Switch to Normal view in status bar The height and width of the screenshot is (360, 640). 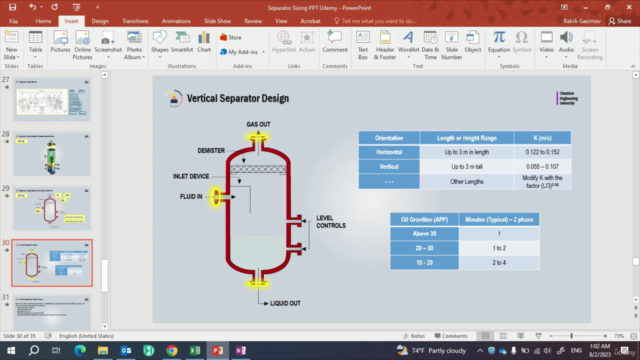485,336
